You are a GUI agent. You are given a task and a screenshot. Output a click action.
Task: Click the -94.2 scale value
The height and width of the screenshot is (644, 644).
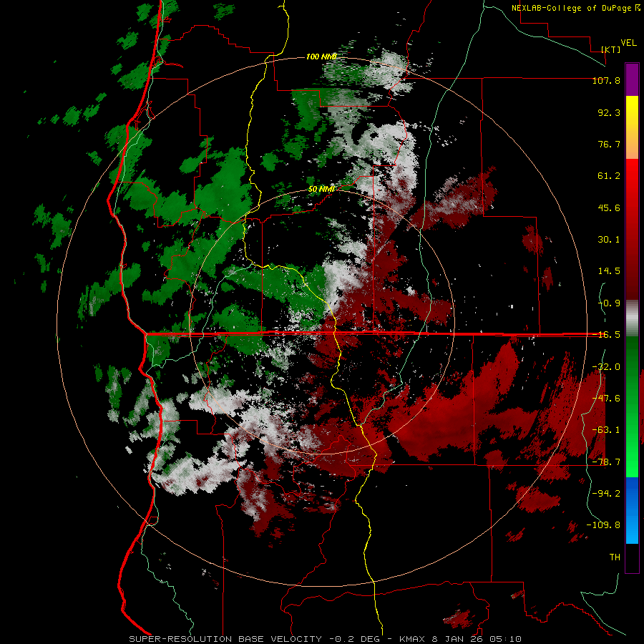coord(606,494)
